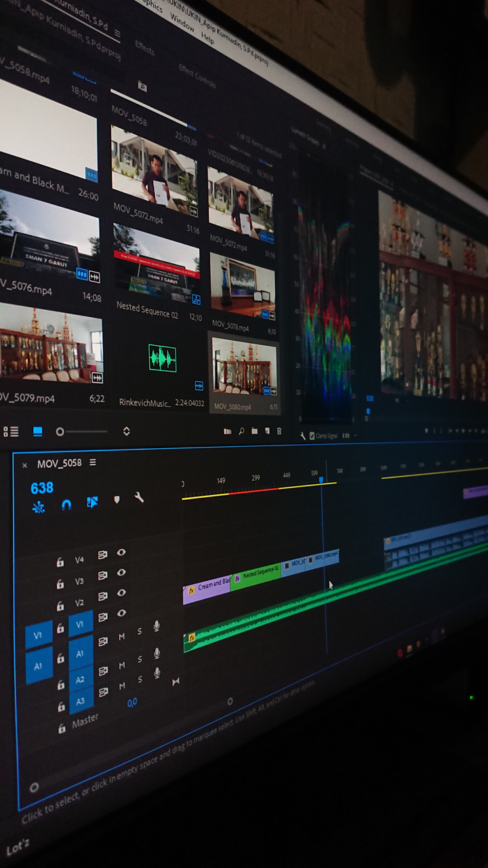Toggle the Clamp Signal checkbox
488x868 pixels.
point(312,436)
